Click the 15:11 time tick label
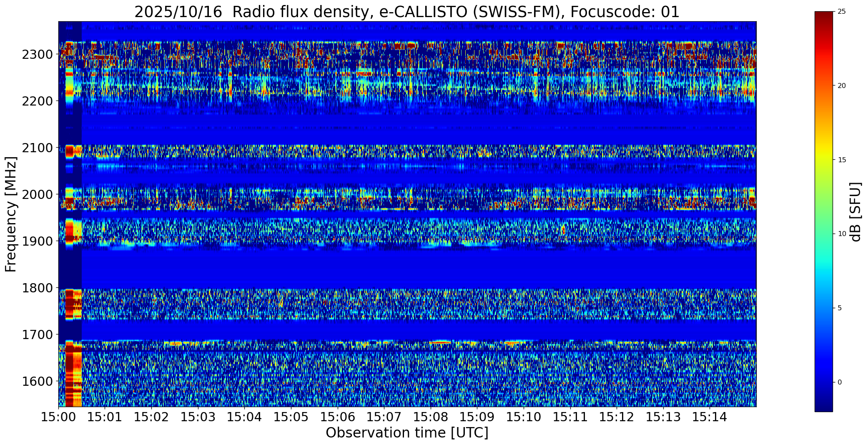 click(570, 417)
